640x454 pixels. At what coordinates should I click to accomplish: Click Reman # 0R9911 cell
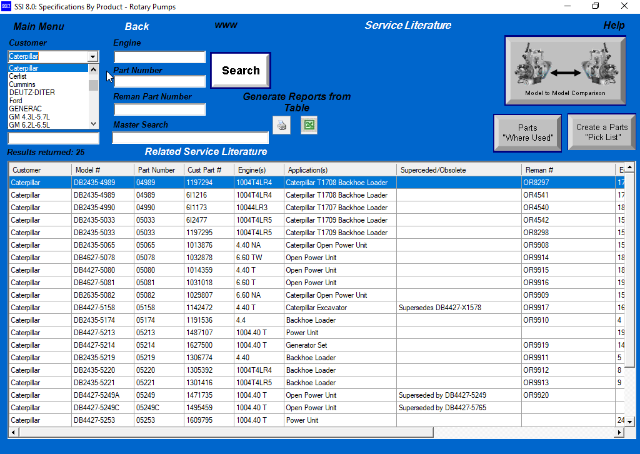point(568,358)
